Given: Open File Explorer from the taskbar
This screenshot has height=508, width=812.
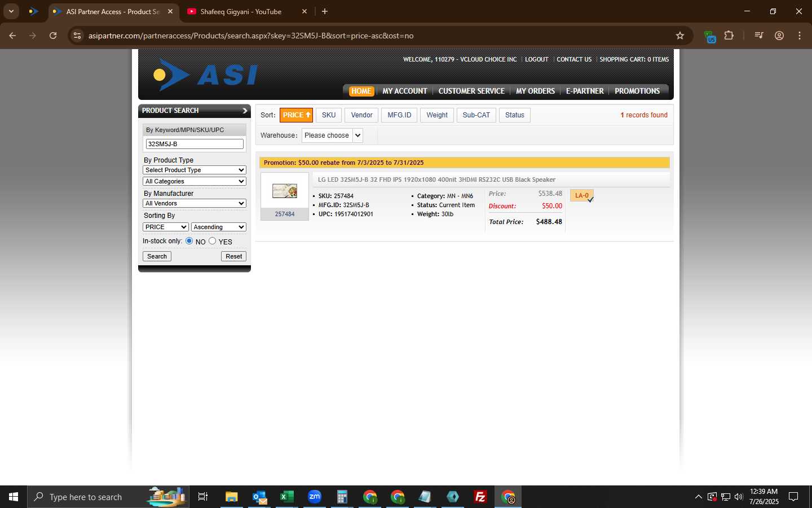Looking at the screenshot, I should [x=232, y=497].
